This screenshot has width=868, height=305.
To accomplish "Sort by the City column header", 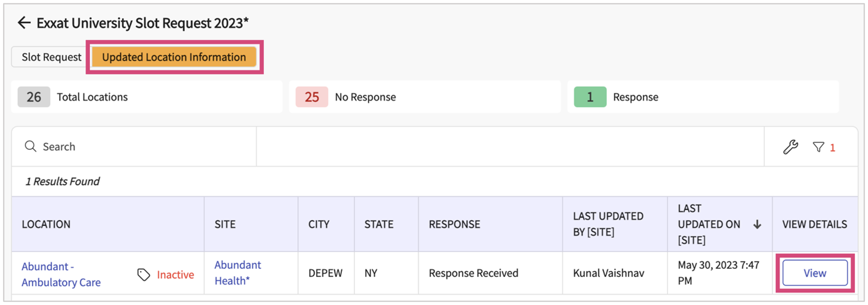I will 319,224.
